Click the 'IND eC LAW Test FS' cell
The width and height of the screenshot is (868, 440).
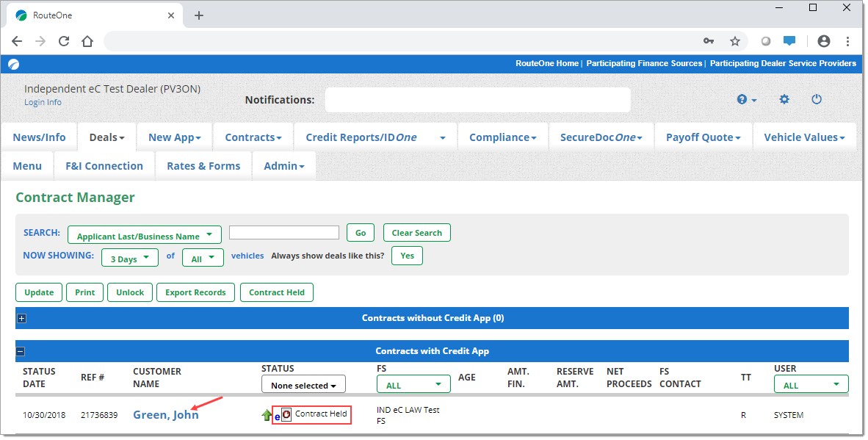coord(408,416)
